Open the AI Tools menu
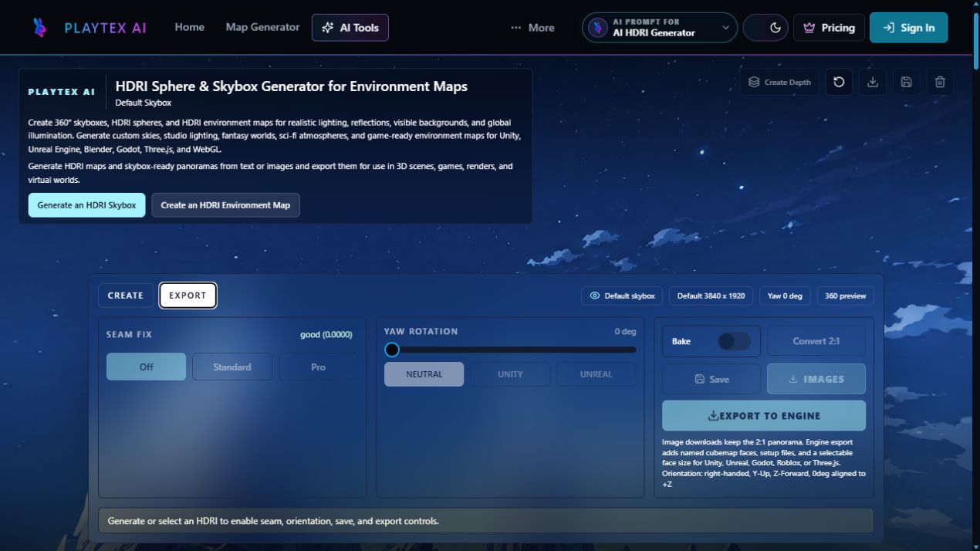 click(x=350, y=28)
